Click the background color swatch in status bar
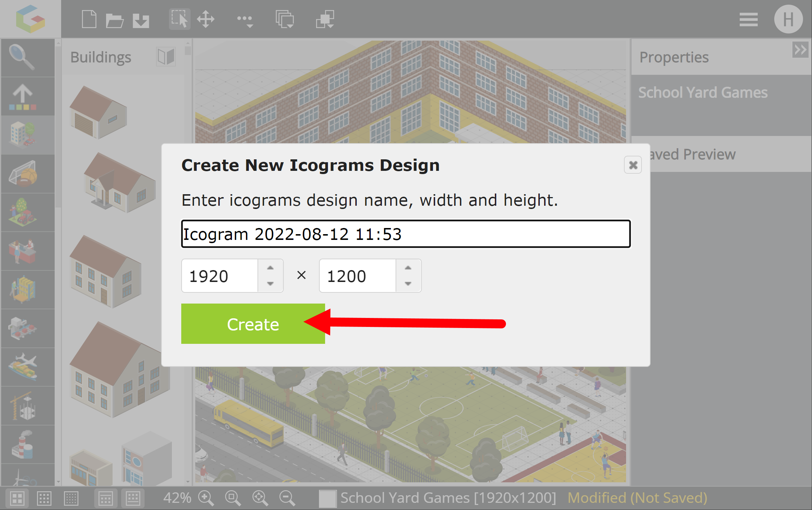 point(328,498)
